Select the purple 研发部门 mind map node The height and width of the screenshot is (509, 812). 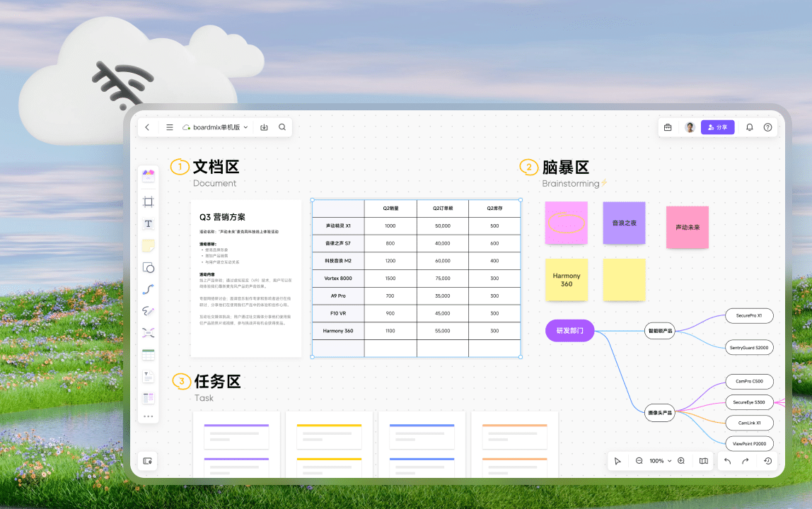click(569, 330)
